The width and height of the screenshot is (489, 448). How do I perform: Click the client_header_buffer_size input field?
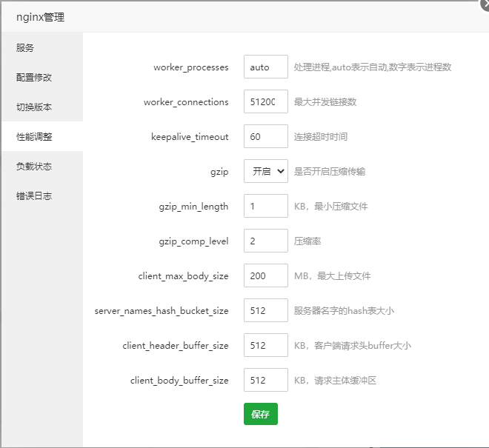(266, 345)
